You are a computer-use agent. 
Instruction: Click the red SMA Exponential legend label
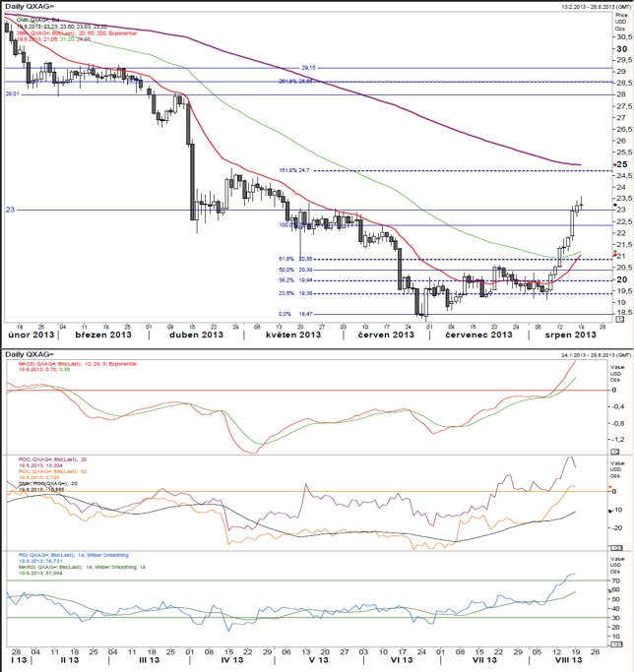click(x=77, y=33)
